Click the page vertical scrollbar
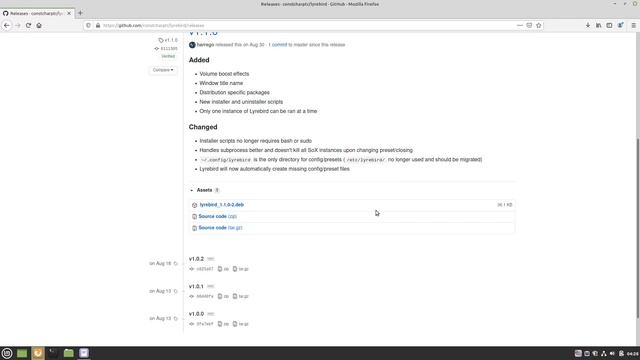This screenshot has height=360, width=640. tap(638, 228)
